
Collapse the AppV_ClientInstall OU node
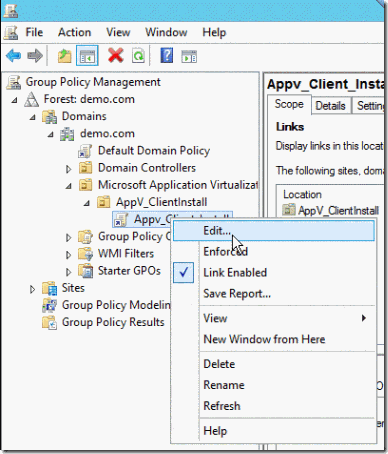[x=86, y=203]
